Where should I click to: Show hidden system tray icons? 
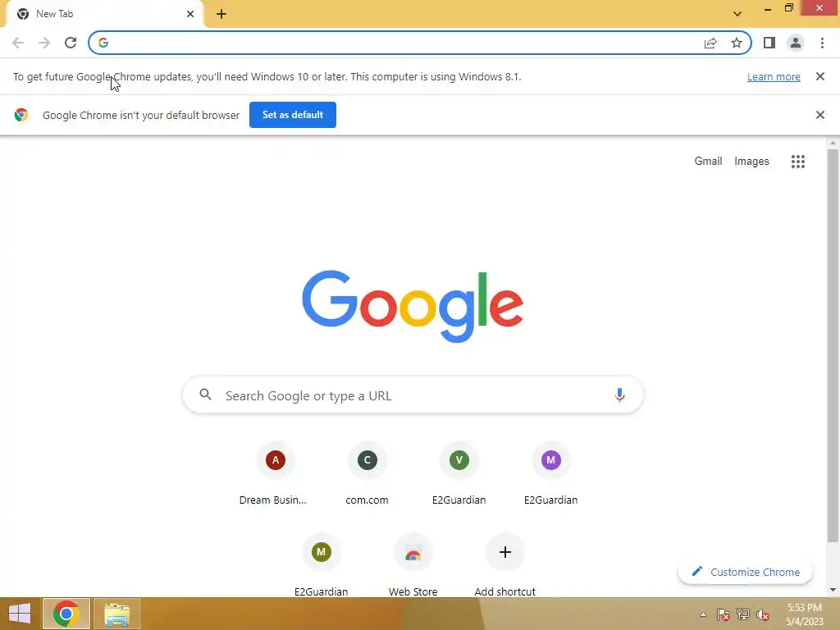703,615
